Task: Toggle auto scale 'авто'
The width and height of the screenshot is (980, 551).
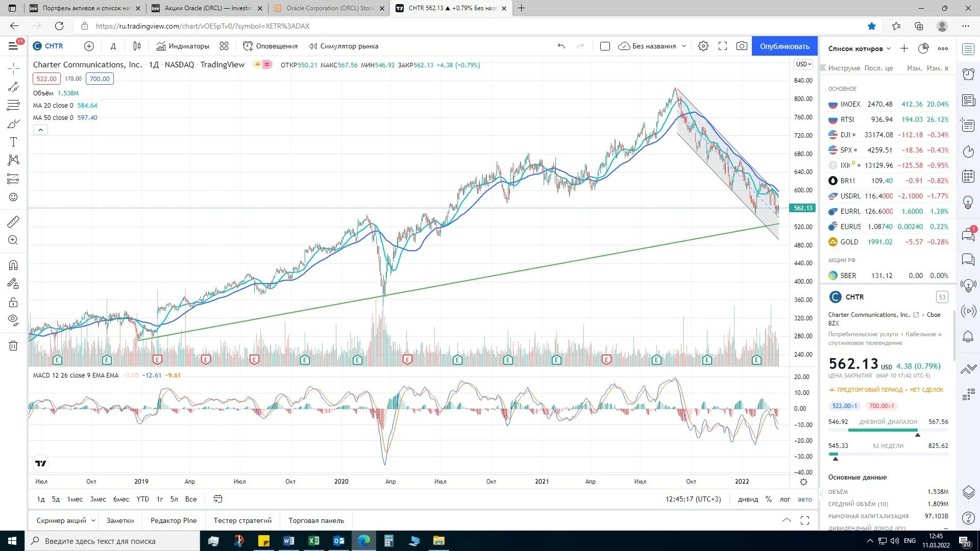Action: click(805, 499)
